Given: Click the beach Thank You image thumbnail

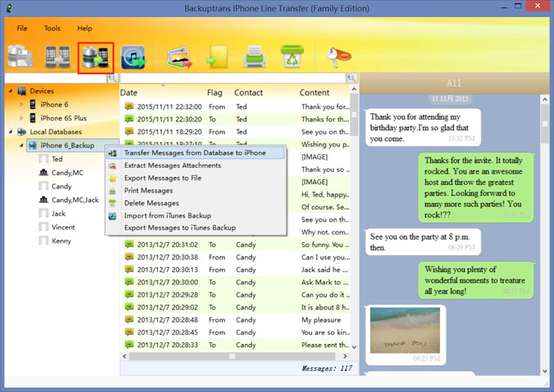Looking at the screenshot, I should 405,330.
